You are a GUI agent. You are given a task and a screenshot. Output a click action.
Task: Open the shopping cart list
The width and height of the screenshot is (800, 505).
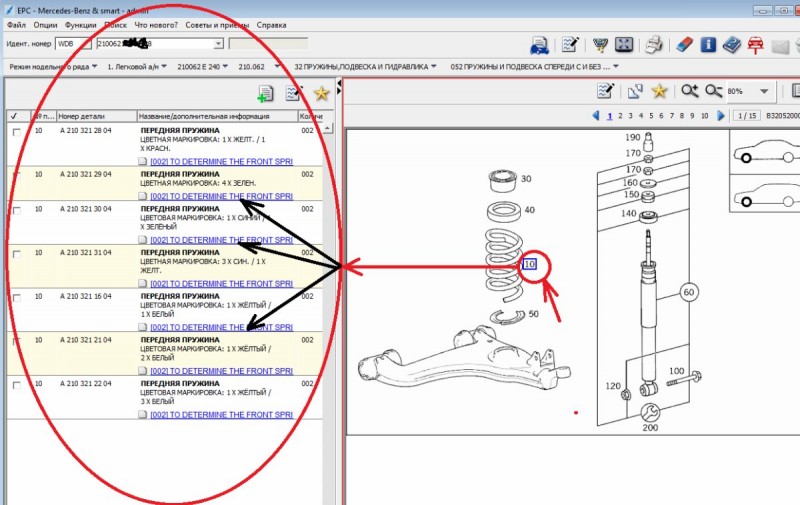tap(601, 45)
